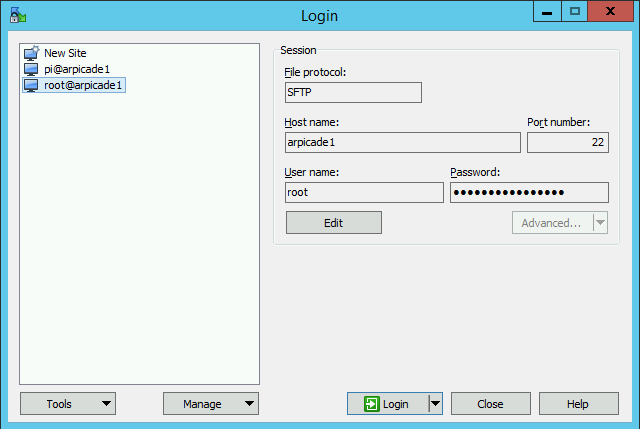Click the pi@arpicade1 site monitor icon
Viewport: 640px width, 429px height.
[x=31, y=69]
